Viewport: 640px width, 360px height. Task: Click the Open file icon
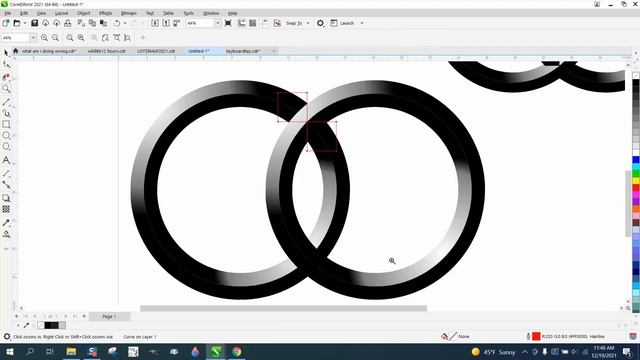pos(17,23)
